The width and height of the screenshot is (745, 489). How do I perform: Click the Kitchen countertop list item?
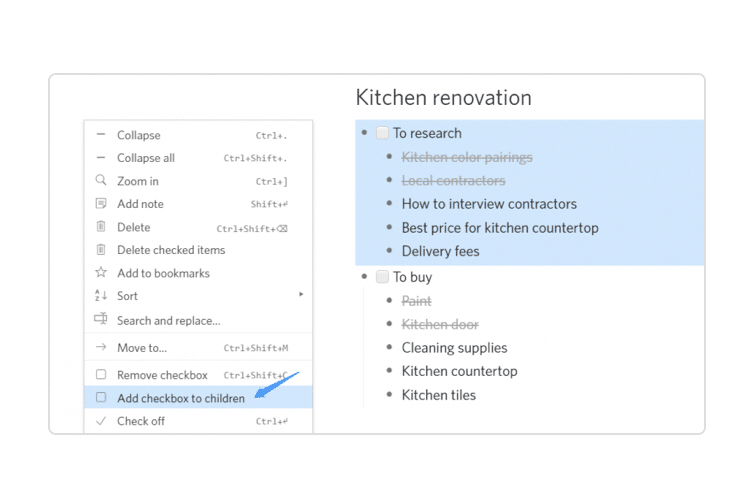click(x=459, y=371)
